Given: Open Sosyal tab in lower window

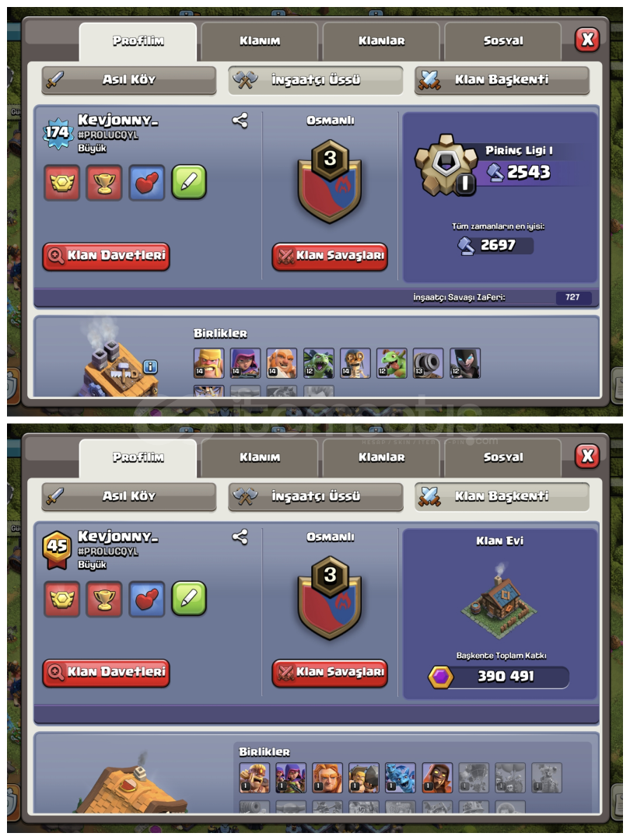Looking at the screenshot, I should click(503, 457).
